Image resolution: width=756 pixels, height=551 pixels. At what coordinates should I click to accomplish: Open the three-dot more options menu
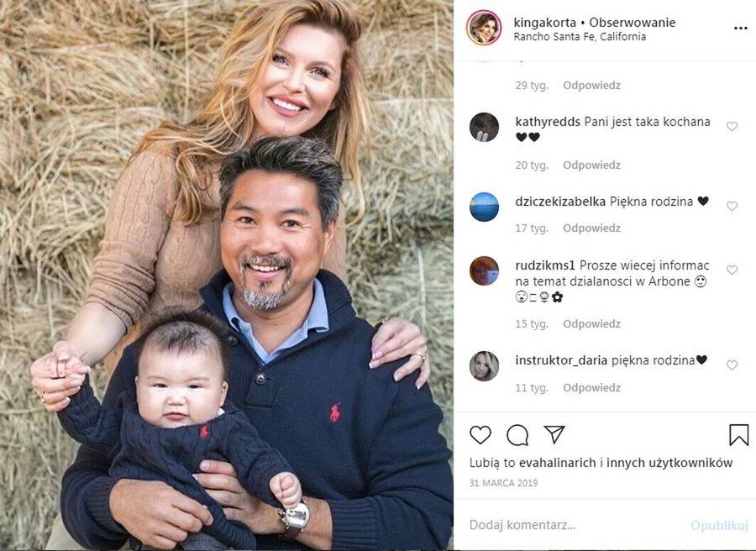pyautogui.click(x=741, y=29)
